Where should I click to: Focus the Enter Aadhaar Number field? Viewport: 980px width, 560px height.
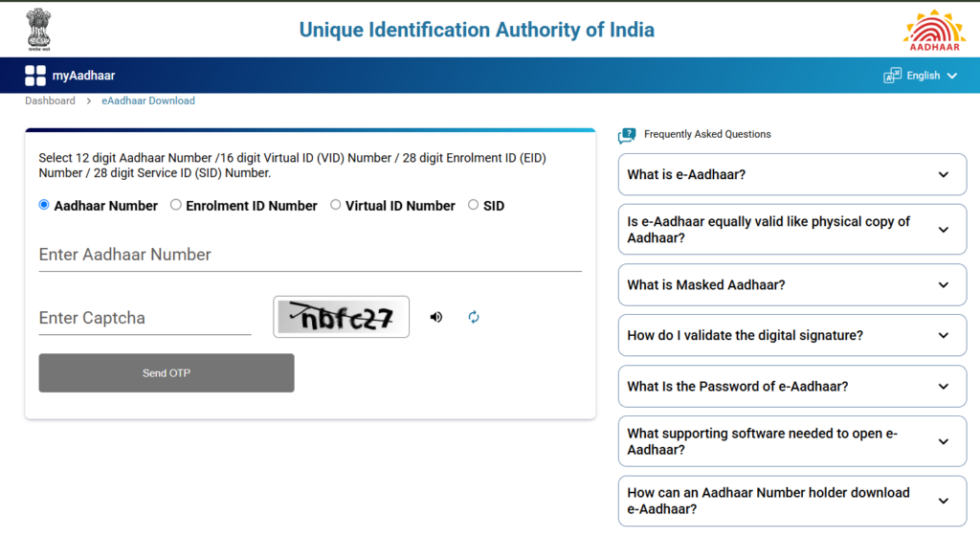[x=310, y=255]
